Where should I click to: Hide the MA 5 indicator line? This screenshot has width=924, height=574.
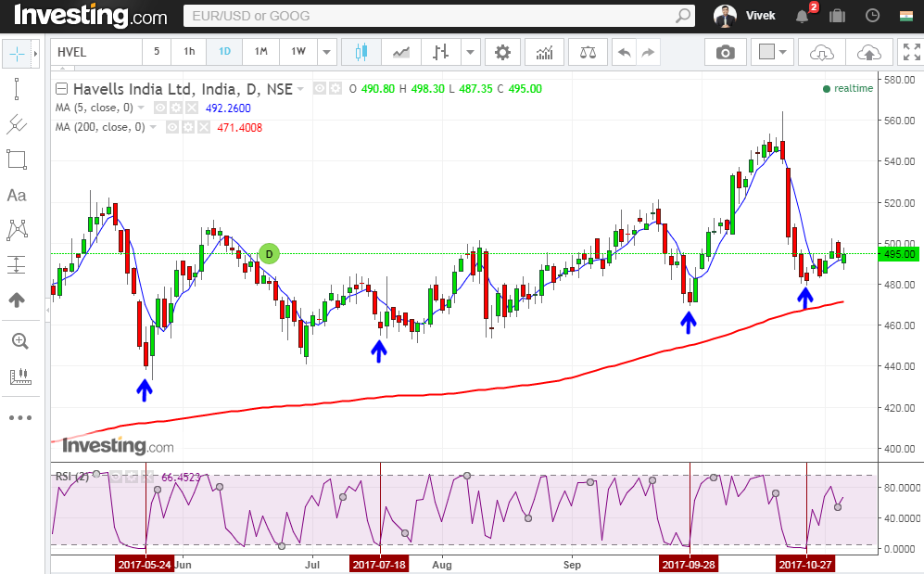159,108
